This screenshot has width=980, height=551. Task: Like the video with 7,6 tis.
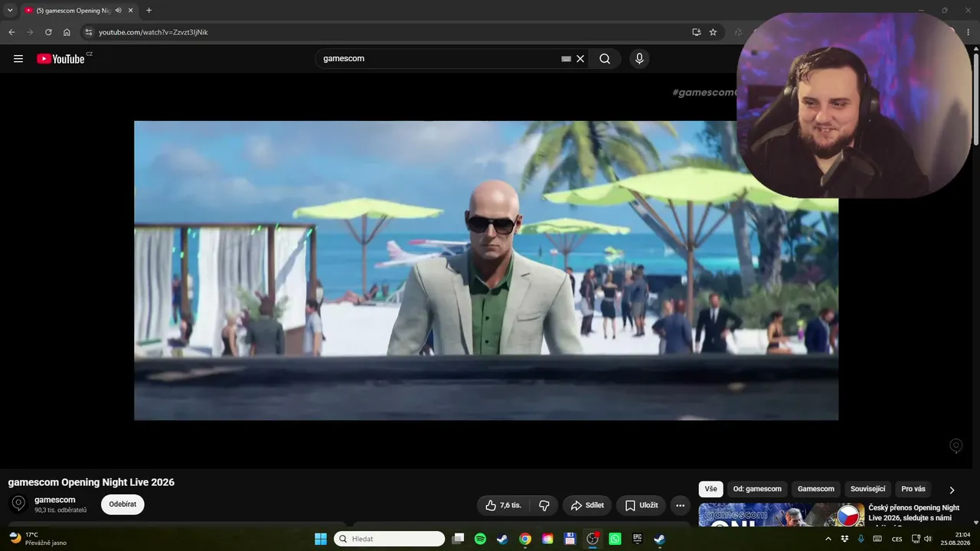click(503, 505)
